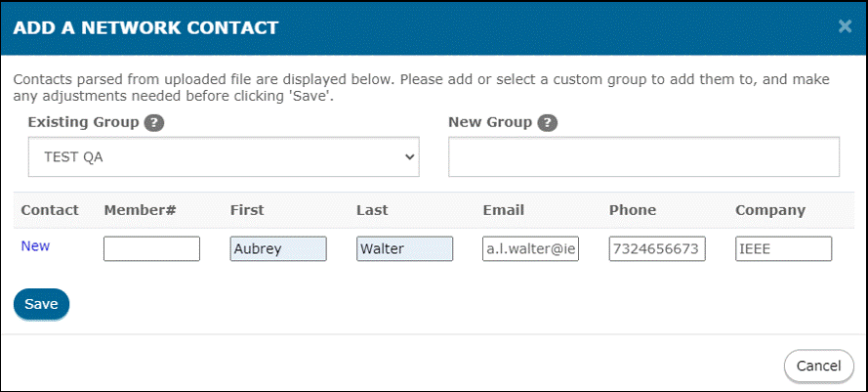Close the Add a Network Contact dialog
This screenshot has width=868, height=392.
pyautogui.click(x=845, y=26)
